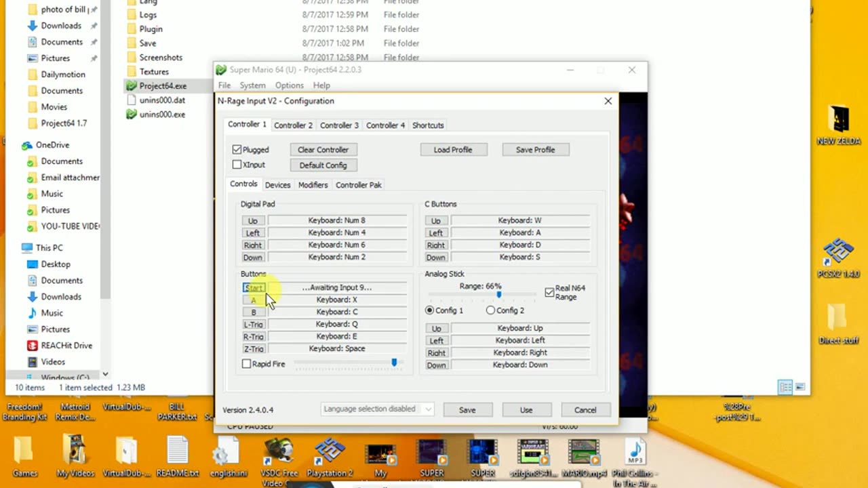Viewport: 868px width, 488px height.
Task: Open the Playstation 2 desktop shortcut icon
Action: 330,451
